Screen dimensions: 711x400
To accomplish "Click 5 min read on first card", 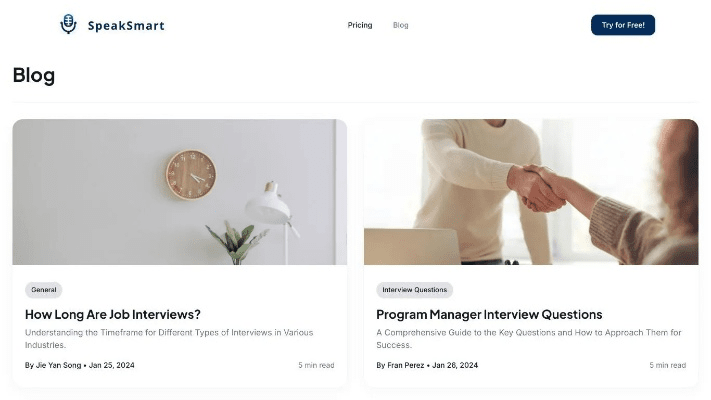I will (316, 365).
